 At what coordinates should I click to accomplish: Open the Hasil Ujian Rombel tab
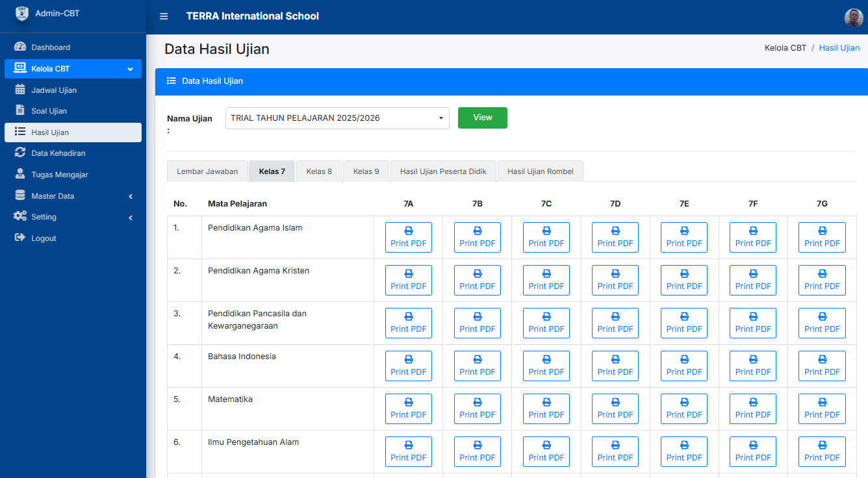pyautogui.click(x=540, y=171)
